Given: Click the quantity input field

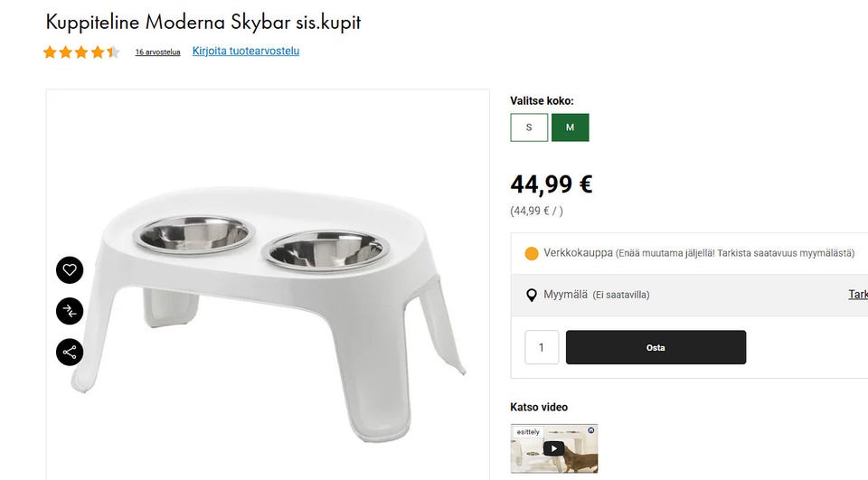Looking at the screenshot, I should pos(542,348).
